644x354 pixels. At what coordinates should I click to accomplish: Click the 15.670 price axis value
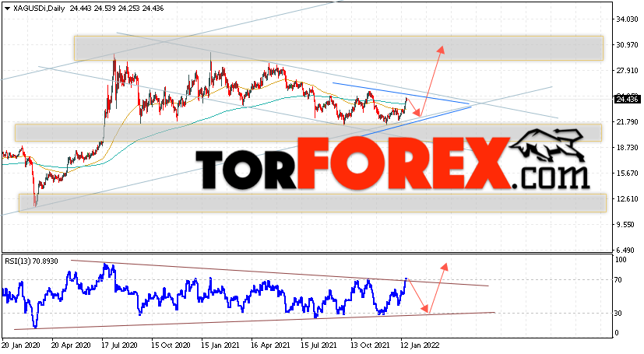click(x=627, y=173)
